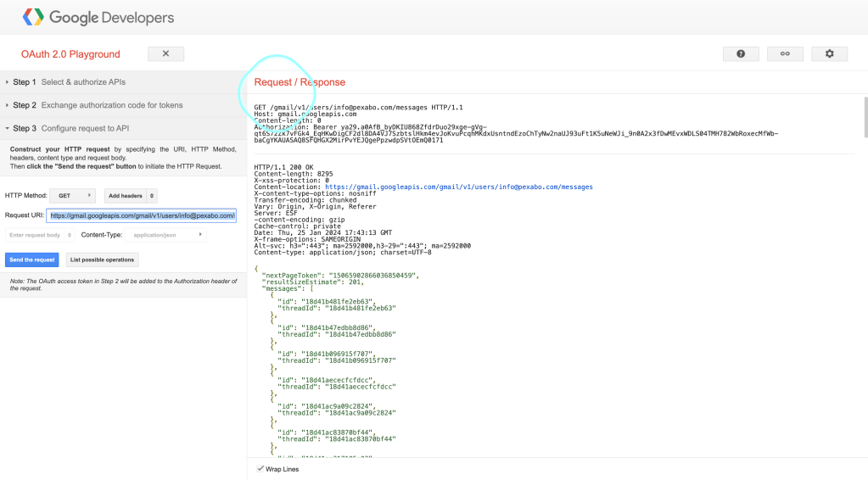Open the Content-Type application/json dropdown
This screenshot has height=480, width=868.
click(165, 235)
